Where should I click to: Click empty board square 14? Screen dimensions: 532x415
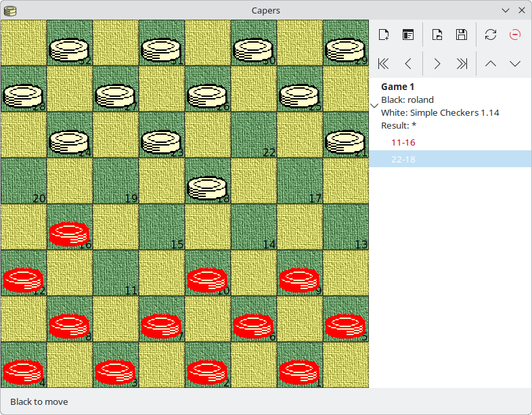pyautogui.click(x=253, y=227)
